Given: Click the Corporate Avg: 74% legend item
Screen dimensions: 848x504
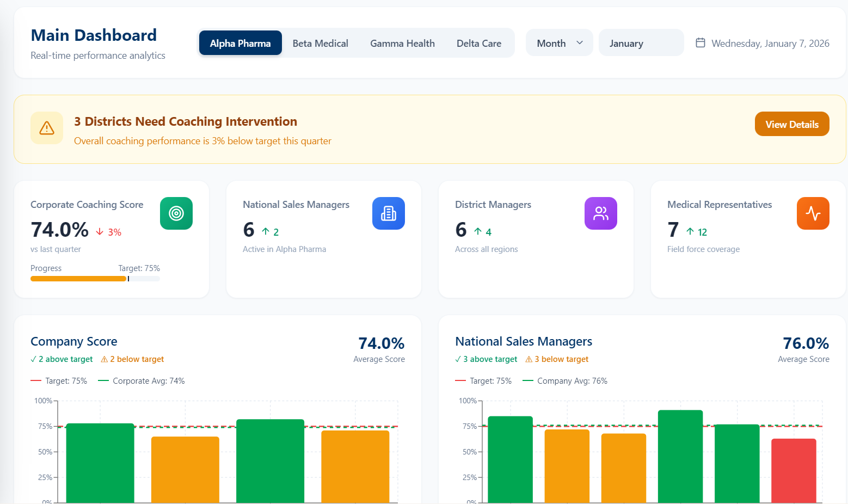Looking at the screenshot, I should pyautogui.click(x=142, y=381).
